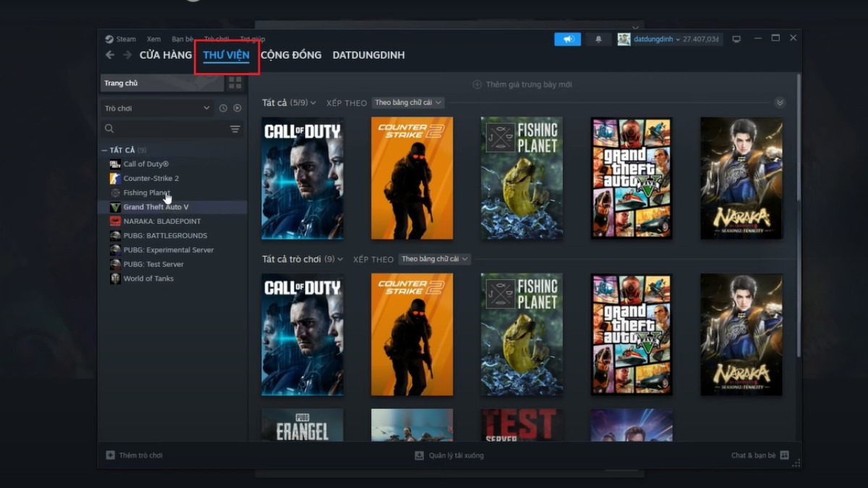Click Thêm trò chơi add game button
868x488 pixels.
pyautogui.click(x=135, y=455)
